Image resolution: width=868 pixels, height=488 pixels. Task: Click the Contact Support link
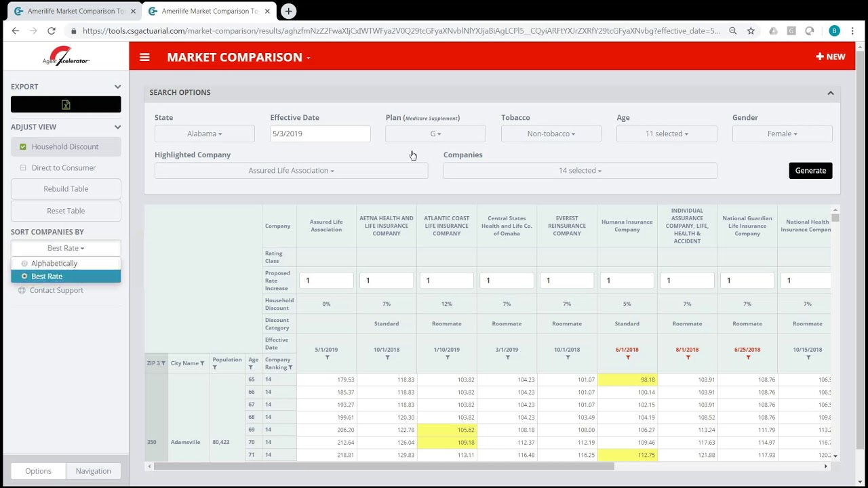[x=56, y=290]
